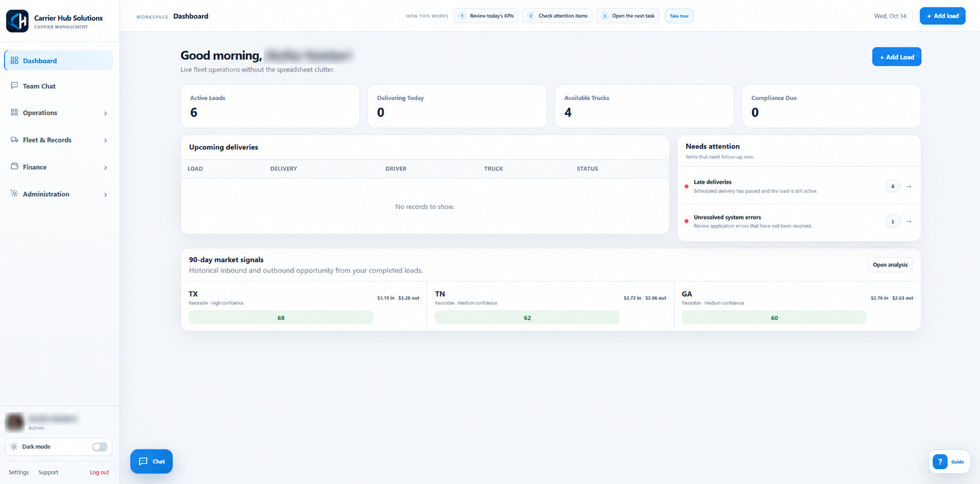This screenshot has height=484, width=980.
Task: Click the Fleet & Records truck icon
Action: 14,140
